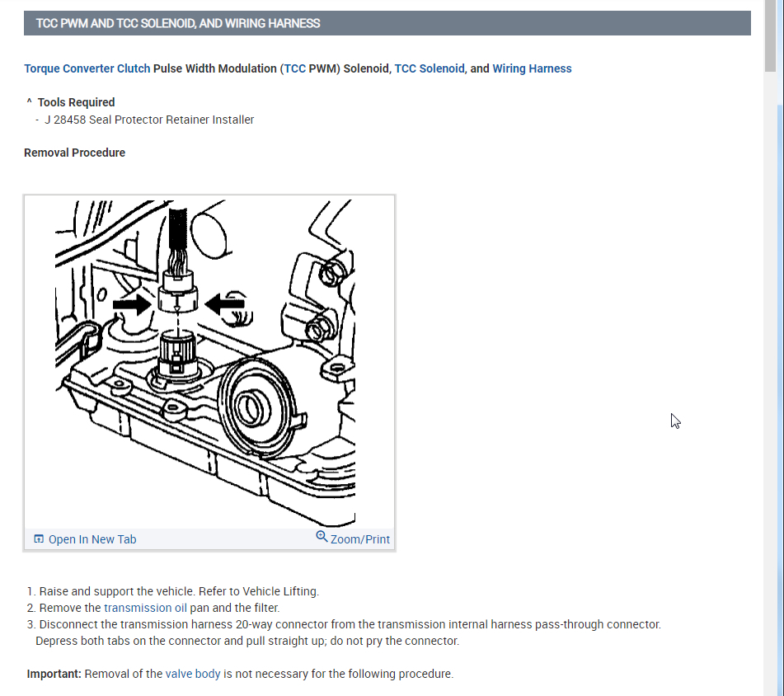This screenshot has height=696, width=784.
Task: Click the Open In New Tab icon
Action: click(39, 539)
